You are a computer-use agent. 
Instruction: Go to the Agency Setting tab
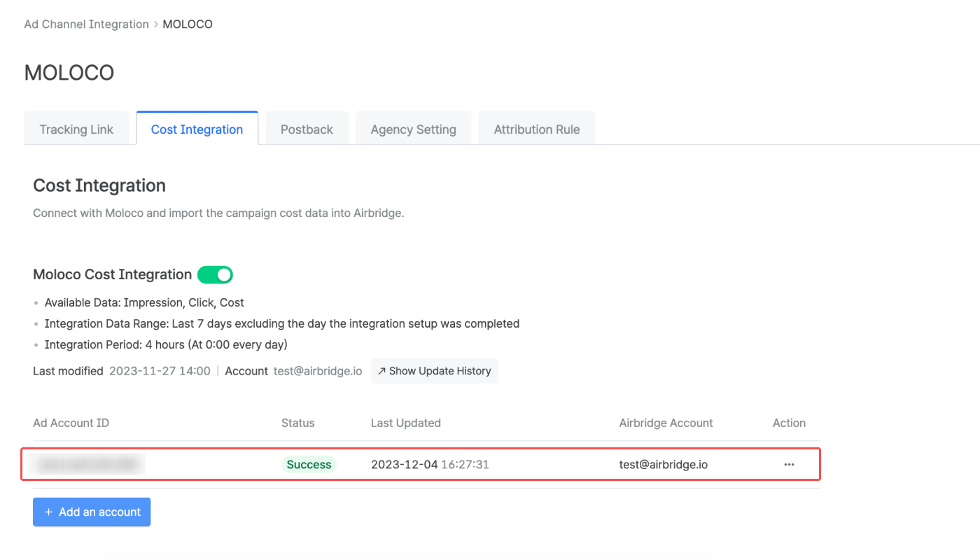pyautogui.click(x=414, y=129)
